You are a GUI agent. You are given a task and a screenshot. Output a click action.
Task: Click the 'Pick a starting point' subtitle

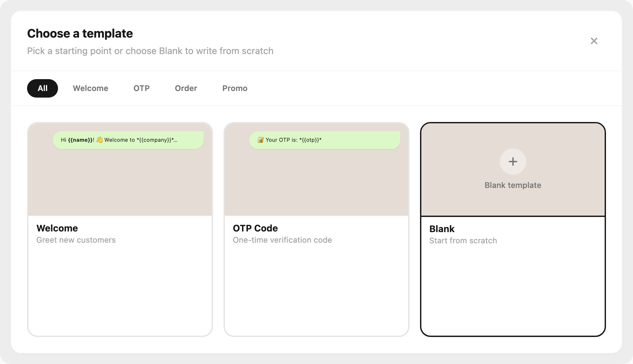[150, 51]
